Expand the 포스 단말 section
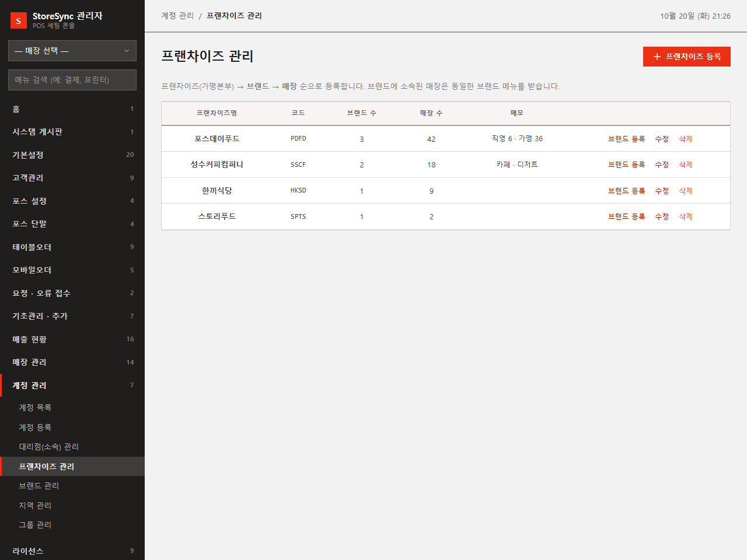The image size is (747, 560). [x=72, y=224]
